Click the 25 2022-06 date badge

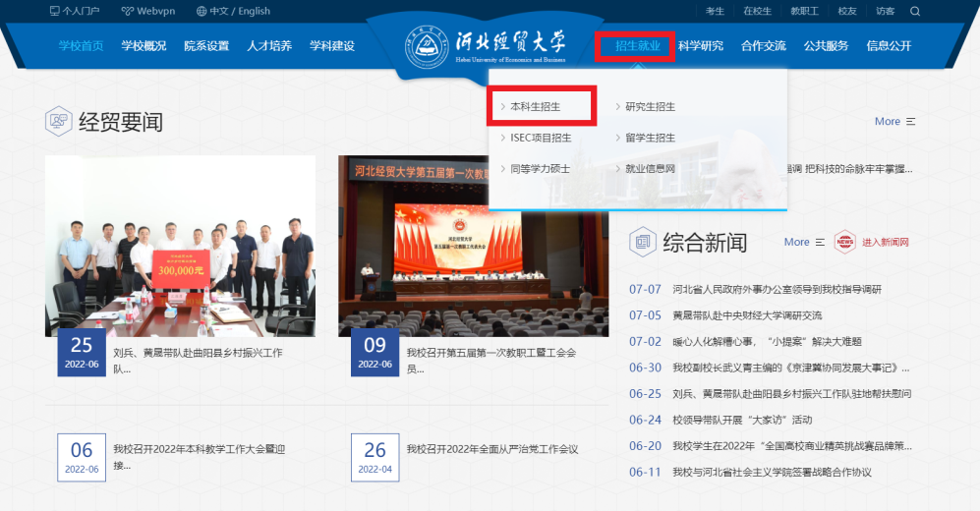click(x=82, y=353)
